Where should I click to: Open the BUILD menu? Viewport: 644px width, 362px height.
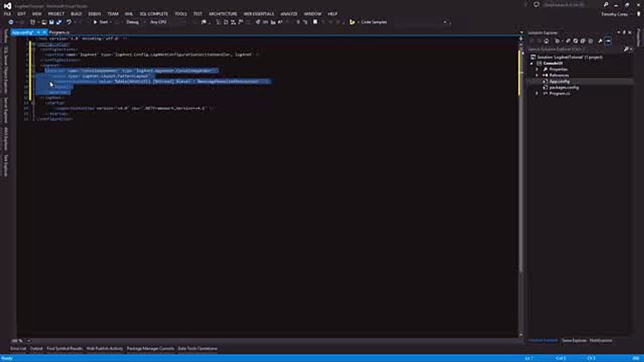point(76,14)
